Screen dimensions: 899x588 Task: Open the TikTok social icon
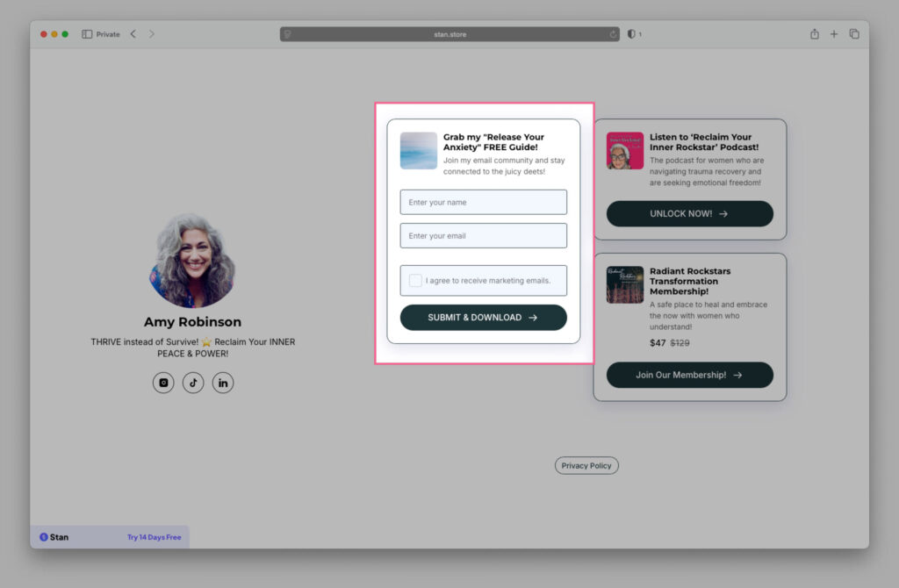(193, 383)
